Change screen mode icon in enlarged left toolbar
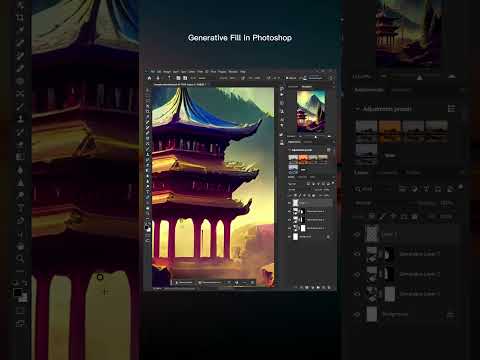480x360 pixels. (x=20, y=323)
